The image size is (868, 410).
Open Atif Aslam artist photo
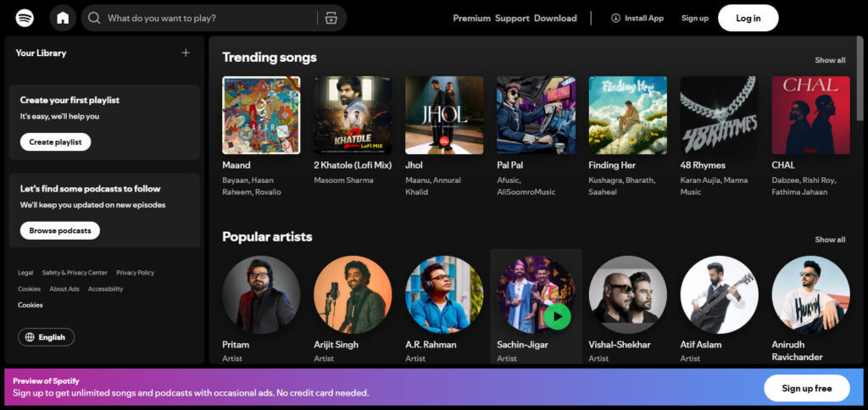coord(719,294)
